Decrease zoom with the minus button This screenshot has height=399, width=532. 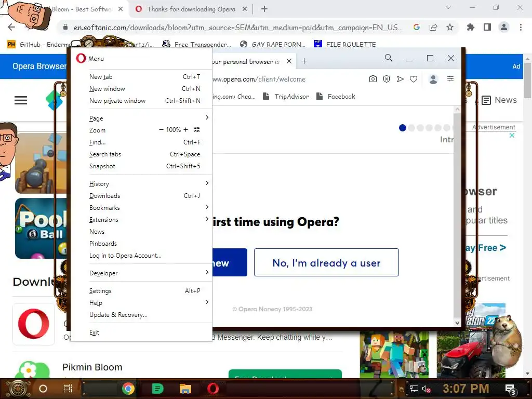(161, 129)
